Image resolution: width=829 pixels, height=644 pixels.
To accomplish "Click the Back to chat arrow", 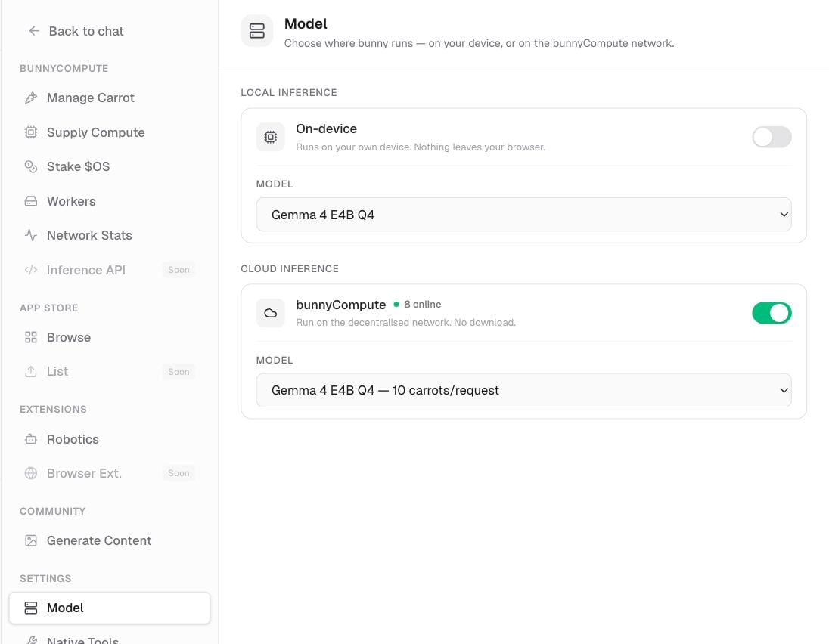I will (x=34, y=31).
